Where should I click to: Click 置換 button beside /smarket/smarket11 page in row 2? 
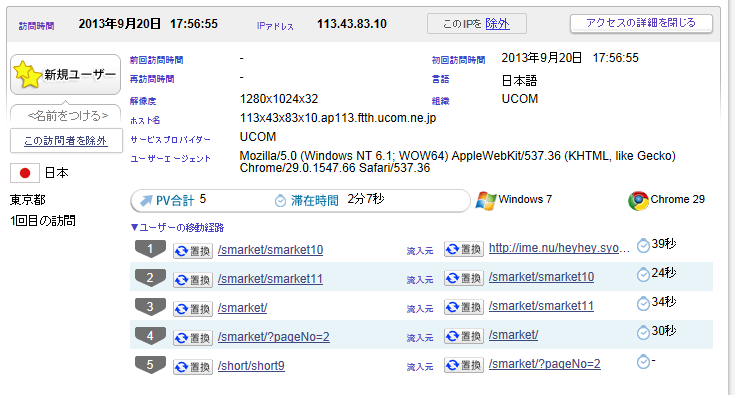click(193, 280)
